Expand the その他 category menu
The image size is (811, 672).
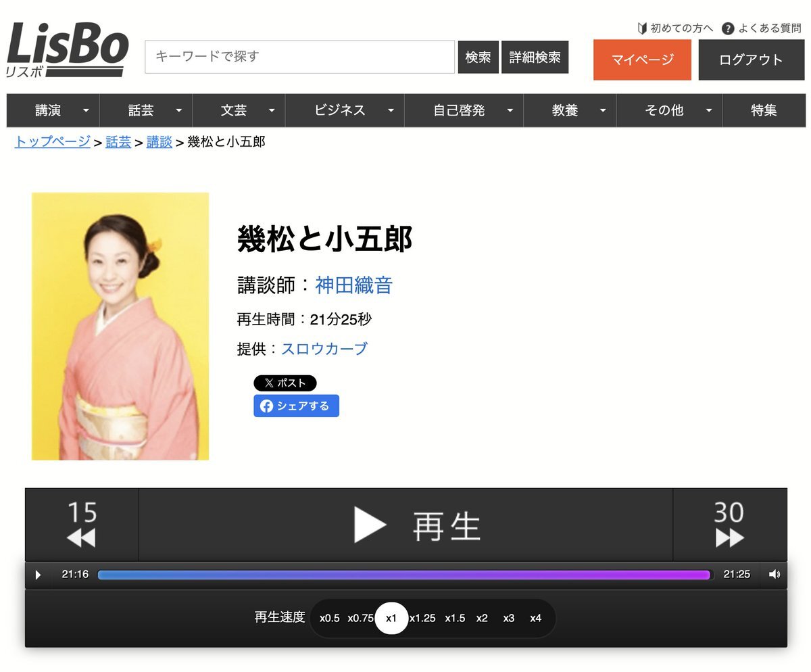[x=669, y=110]
